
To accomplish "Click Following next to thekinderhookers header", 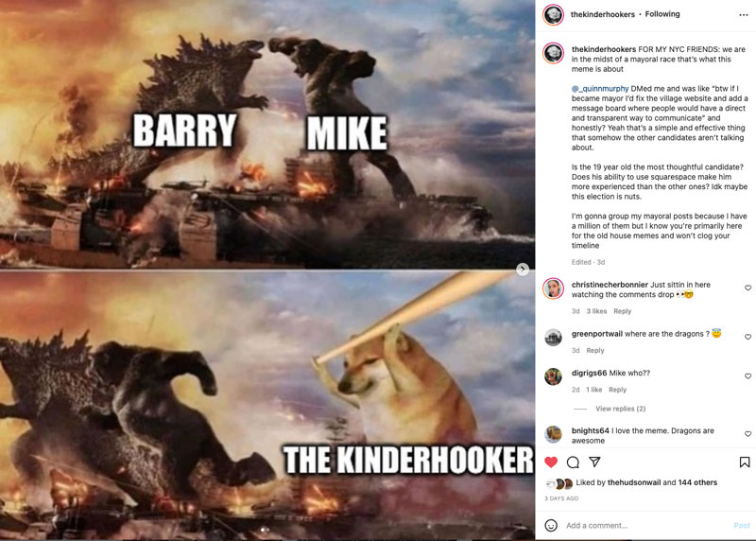I will 662,14.
